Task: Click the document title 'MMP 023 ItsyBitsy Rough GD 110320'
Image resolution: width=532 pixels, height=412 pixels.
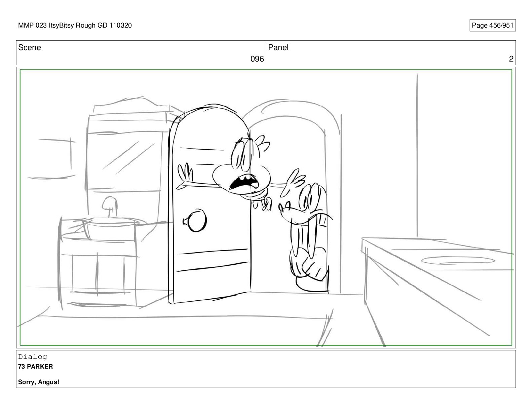Action: pyautogui.click(x=75, y=25)
